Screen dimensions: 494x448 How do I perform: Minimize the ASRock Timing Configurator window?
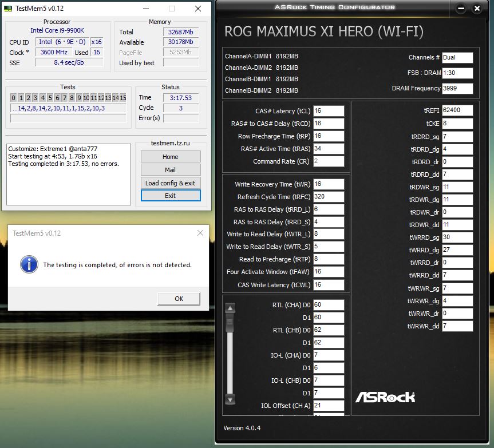coord(461,9)
